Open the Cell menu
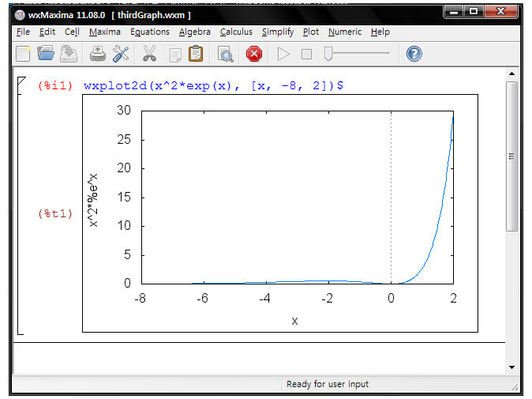Viewport: 532px width, 399px height. click(x=72, y=32)
